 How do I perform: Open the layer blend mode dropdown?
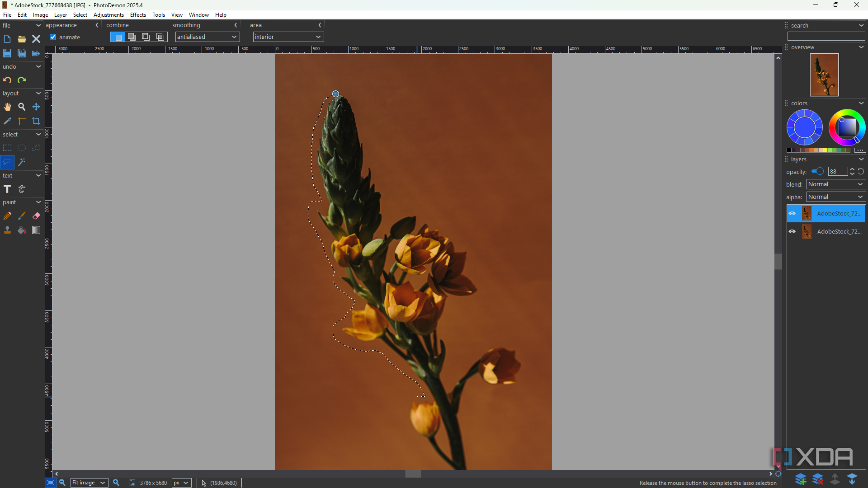coord(835,184)
